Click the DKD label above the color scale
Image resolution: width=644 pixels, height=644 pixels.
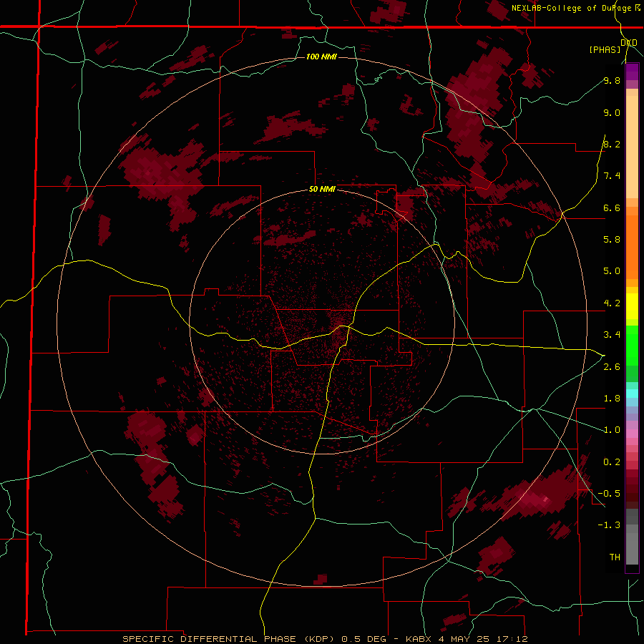[x=628, y=42]
